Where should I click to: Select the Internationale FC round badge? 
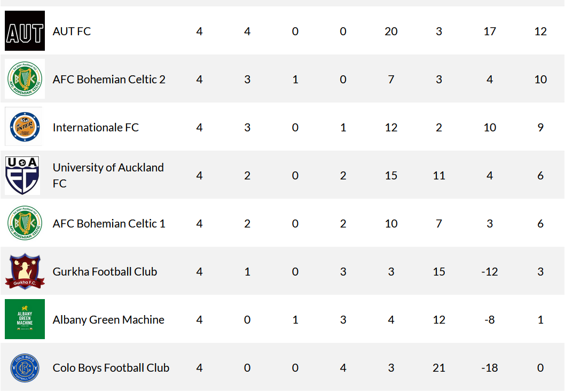pos(25,127)
